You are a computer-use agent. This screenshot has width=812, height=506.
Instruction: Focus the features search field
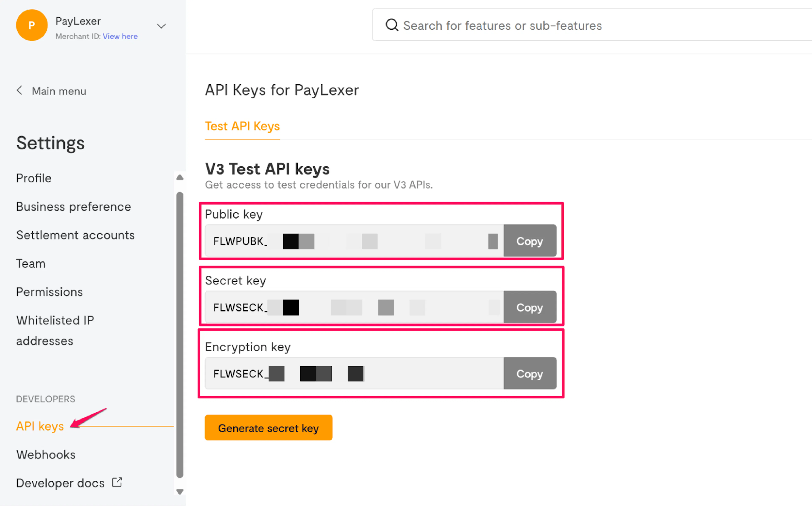569,26
